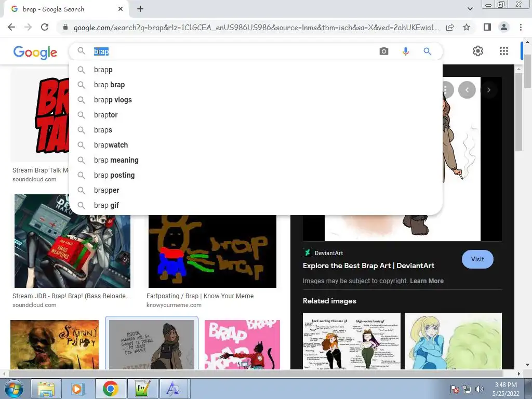Launch media player from taskbar
532x399 pixels.
77,389
